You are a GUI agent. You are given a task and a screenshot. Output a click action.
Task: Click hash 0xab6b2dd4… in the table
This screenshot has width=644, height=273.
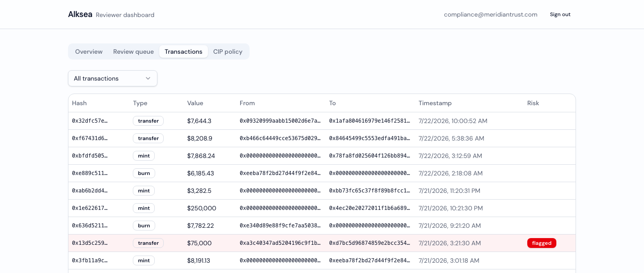click(90, 191)
